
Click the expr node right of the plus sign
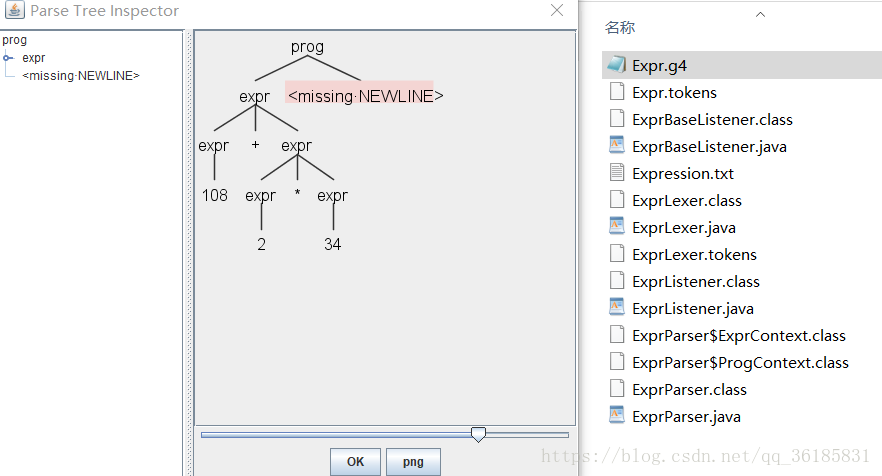coord(296,145)
